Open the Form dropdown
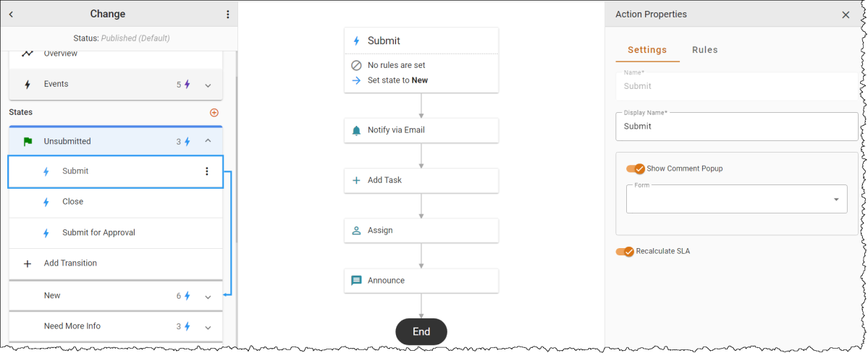Viewport: 868px width, 353px height. pyautogui.click(x=737, y=199)
